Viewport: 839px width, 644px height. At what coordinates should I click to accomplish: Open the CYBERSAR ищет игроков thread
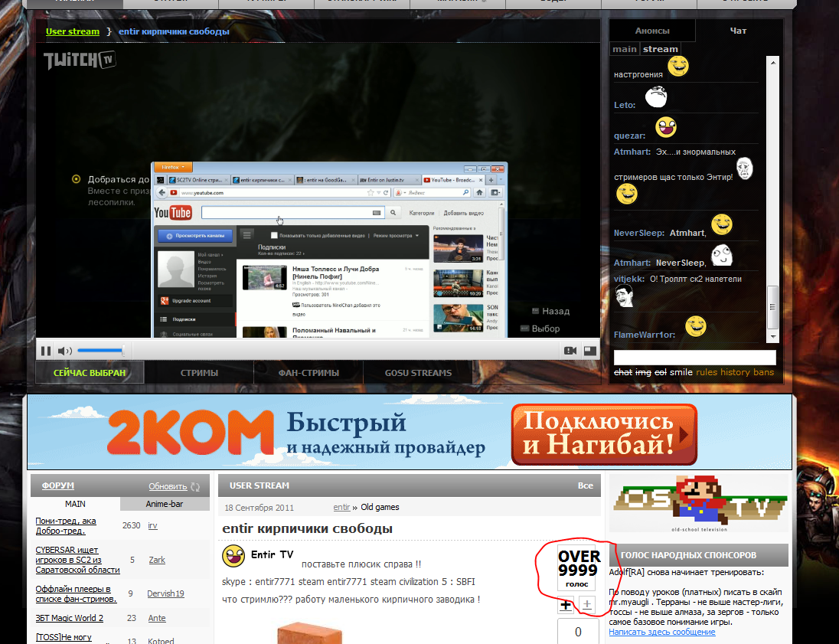[x=77, y=560]
